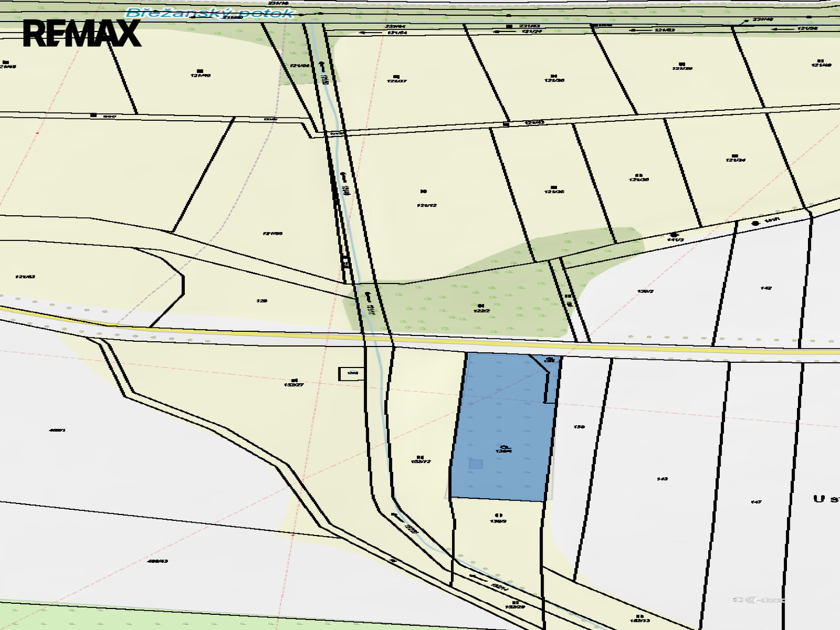The height and width of the screenshot is (630, 840).
Task: Click parcel symbol for lot 152/12
Action: [419, 457]
